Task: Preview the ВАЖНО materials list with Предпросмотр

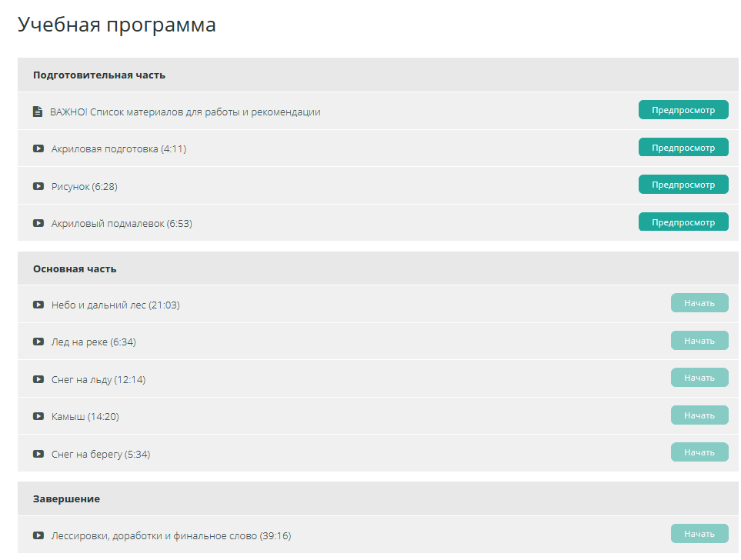Action: [x=683, y=110]
